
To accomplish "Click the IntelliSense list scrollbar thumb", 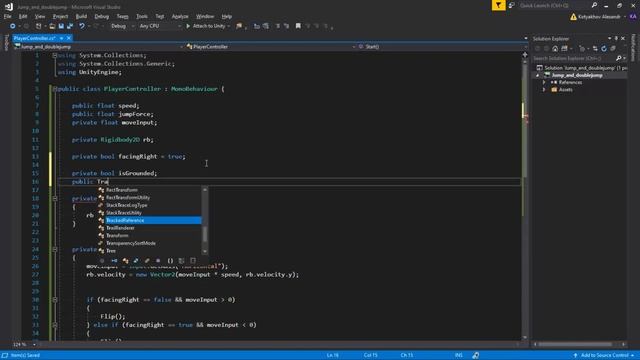I will coord(205,234).
